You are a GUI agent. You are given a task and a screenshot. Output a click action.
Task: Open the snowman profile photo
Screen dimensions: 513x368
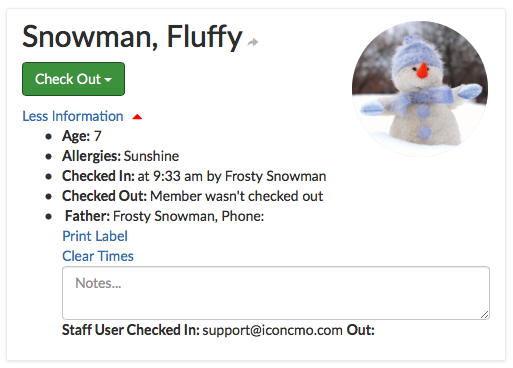click(x=420, y=89)
